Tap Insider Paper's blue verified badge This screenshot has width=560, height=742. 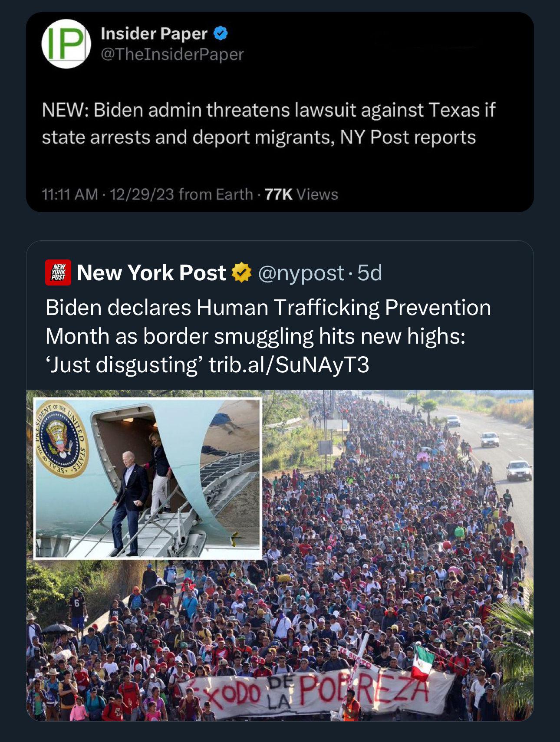click(x=221, y=33)
